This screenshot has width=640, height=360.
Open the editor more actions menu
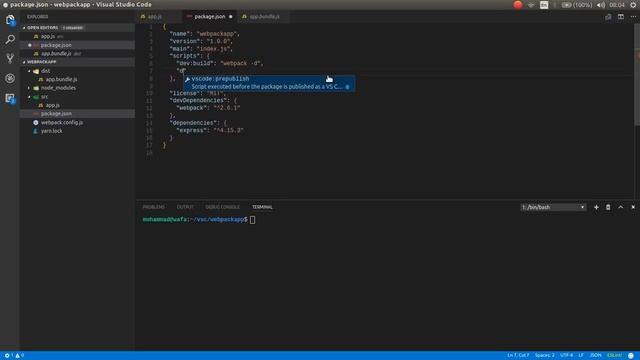[633, 17]
